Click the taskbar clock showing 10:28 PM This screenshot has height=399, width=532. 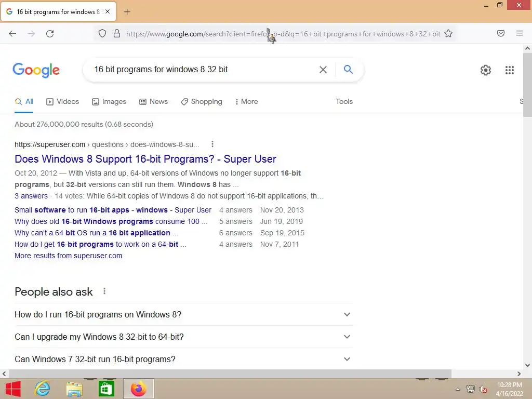click(x=509, y=389)
